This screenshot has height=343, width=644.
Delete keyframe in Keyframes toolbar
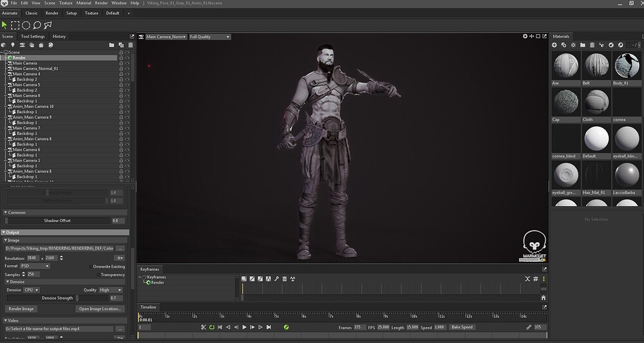[284, 279]
